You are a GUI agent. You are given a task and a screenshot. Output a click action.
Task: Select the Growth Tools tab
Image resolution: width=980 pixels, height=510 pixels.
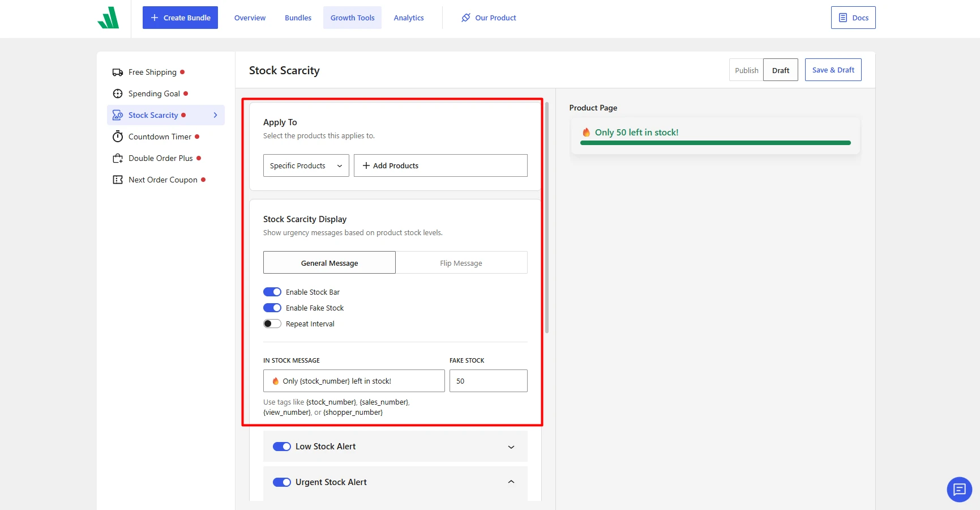pyautogui.click(x=353, y=18)
